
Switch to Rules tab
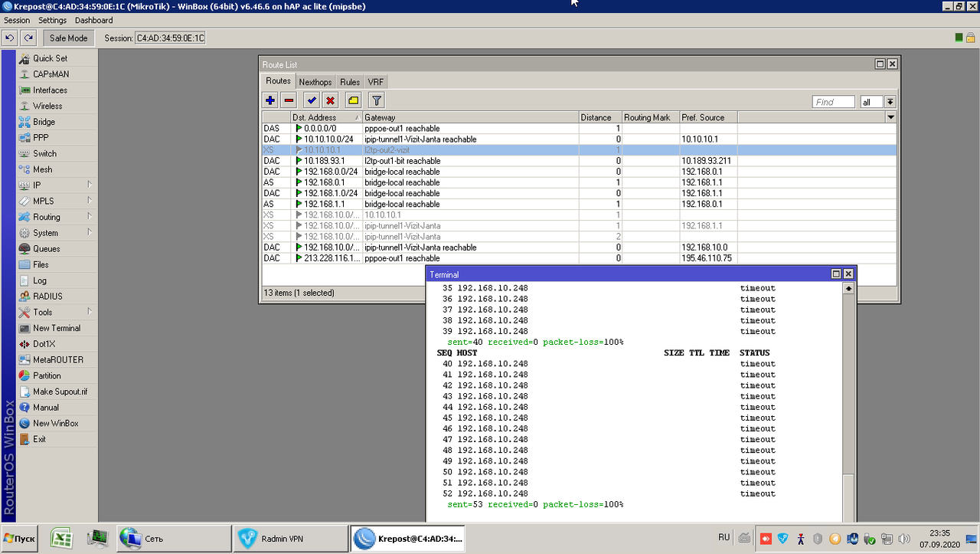[350, 82]
